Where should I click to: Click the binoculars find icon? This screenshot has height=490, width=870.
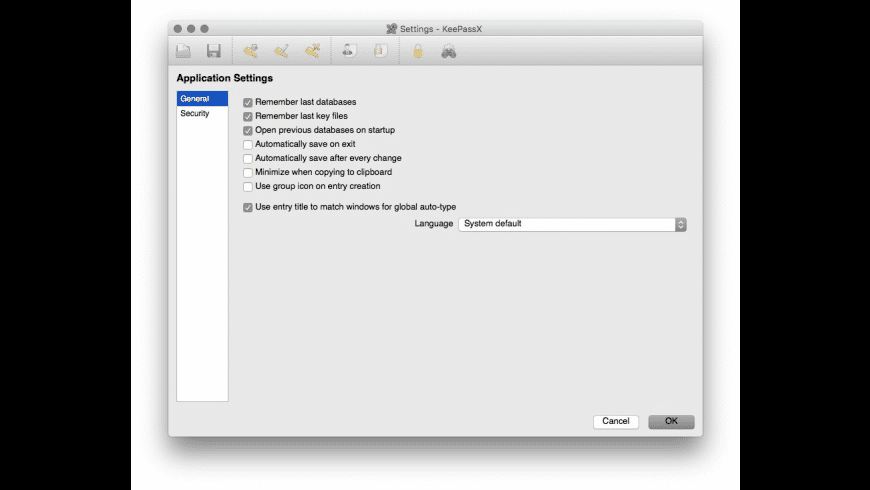448,51
